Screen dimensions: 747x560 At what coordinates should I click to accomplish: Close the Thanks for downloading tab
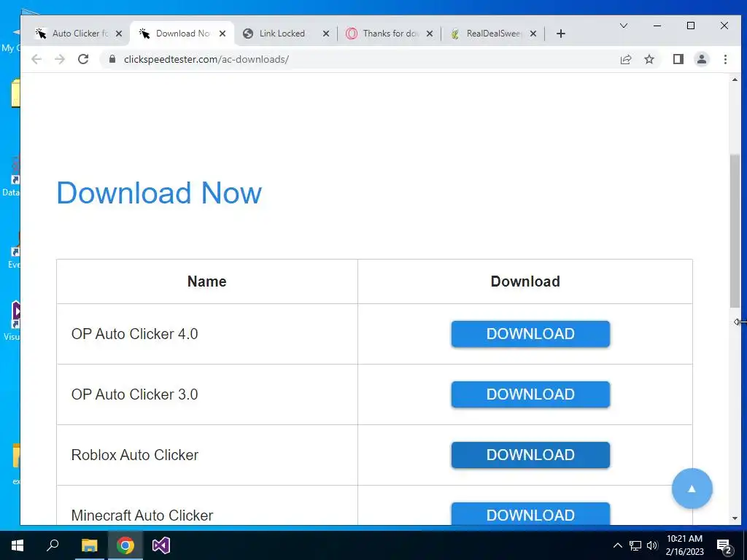[429, 34]
